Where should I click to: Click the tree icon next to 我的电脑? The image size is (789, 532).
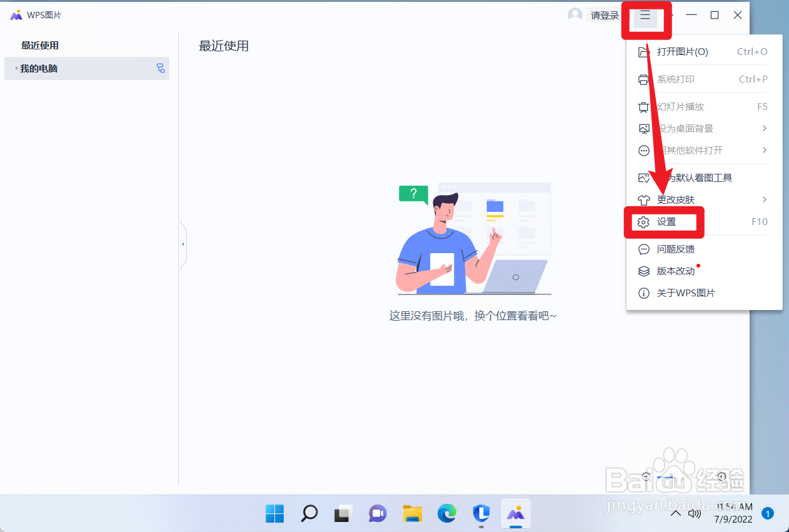click(161, 68)
